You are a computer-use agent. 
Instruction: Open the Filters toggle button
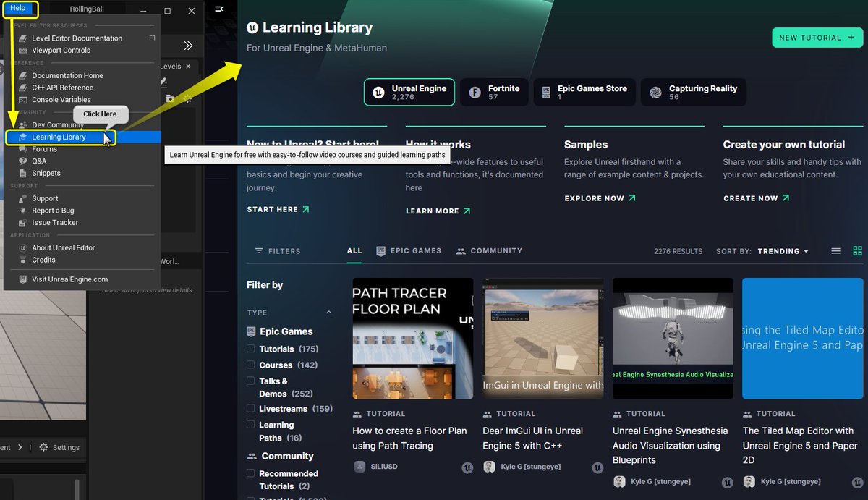278,251
